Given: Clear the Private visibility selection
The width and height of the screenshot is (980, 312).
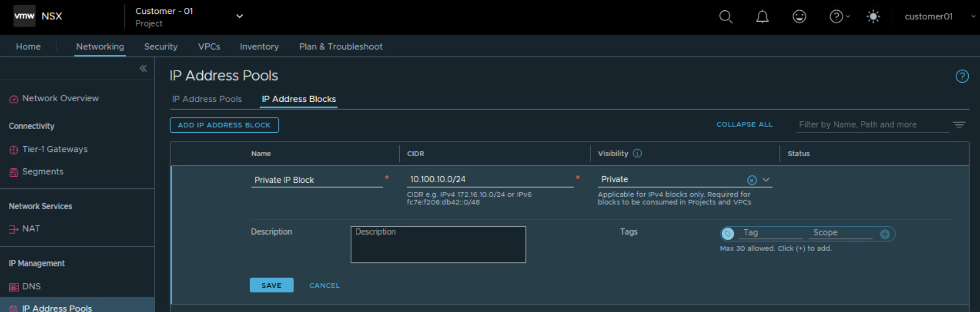Looking at the screenshot, I should point(752,180).
